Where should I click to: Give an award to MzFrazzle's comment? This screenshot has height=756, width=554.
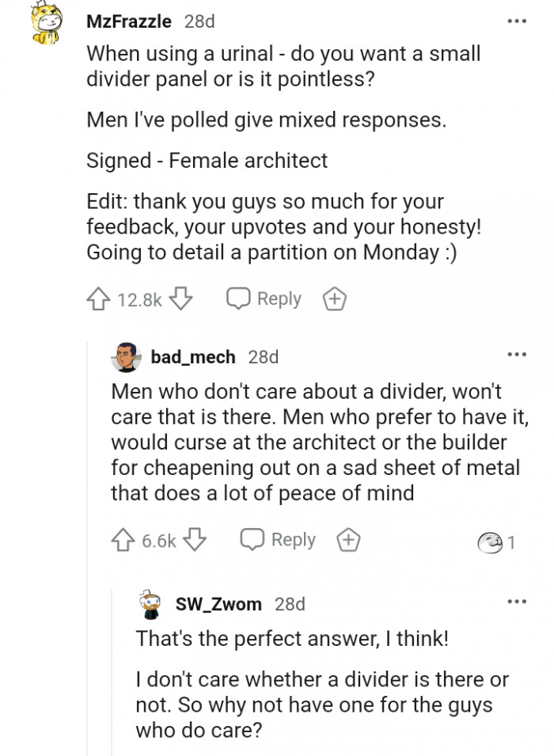tap(334, 299)
